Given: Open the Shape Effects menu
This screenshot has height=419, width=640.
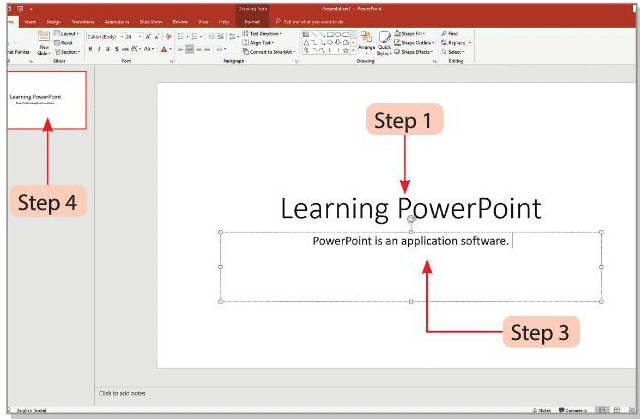Looking at the screenshot, I should click(414, 52).
